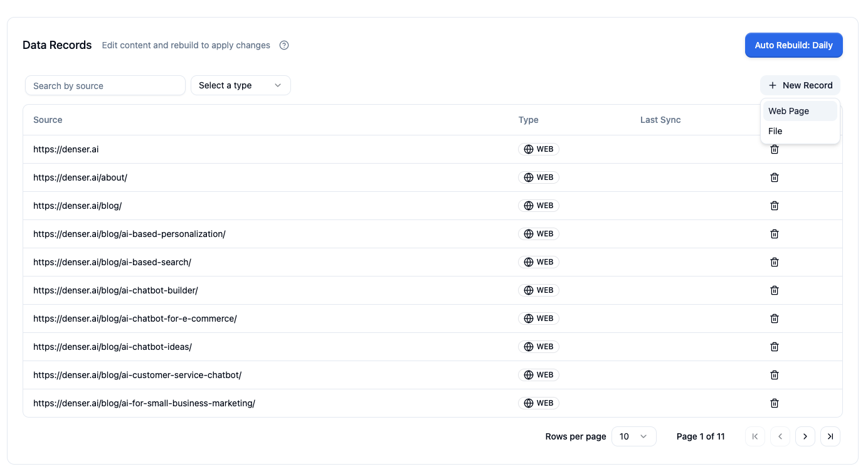
Task: Click the Auto Rebuild: Daily button
Action: 794,45
